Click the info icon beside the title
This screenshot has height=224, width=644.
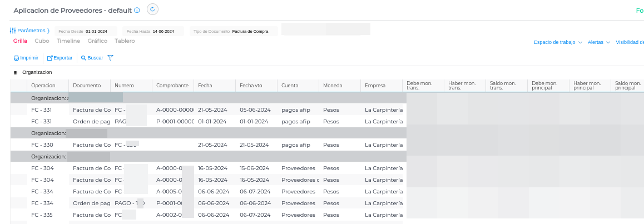point(137,10)
